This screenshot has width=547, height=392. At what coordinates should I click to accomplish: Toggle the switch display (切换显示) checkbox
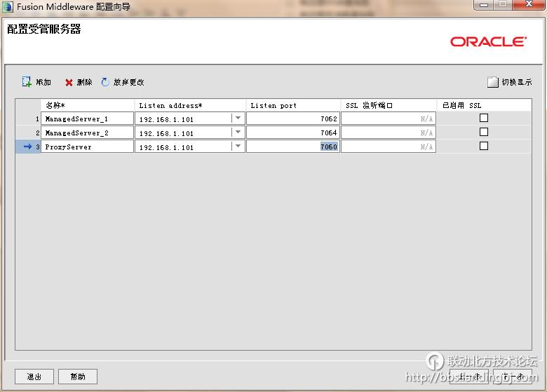[492, 82]
